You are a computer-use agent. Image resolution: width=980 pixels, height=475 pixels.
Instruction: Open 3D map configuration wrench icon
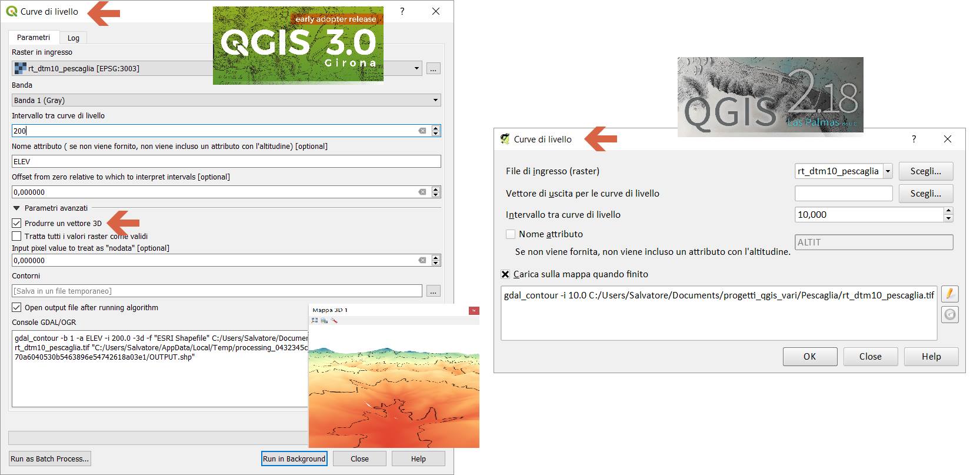tap(334, 321)
